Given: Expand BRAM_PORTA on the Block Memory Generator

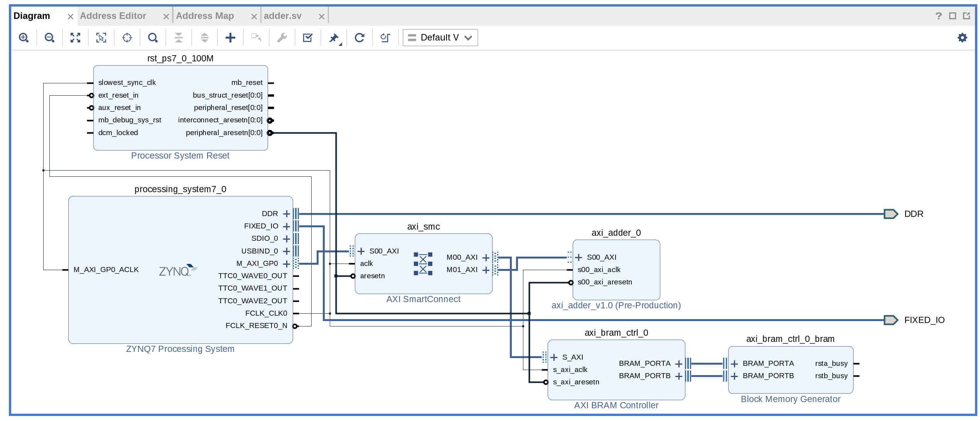Looking at the screenshot, I should 734,364.
